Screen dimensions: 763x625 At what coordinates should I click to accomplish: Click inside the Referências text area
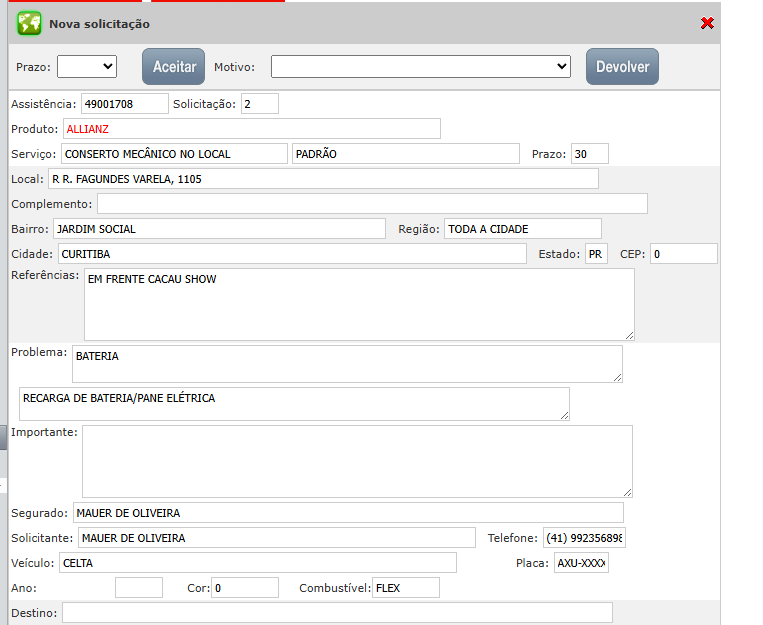tap(359, 305)
